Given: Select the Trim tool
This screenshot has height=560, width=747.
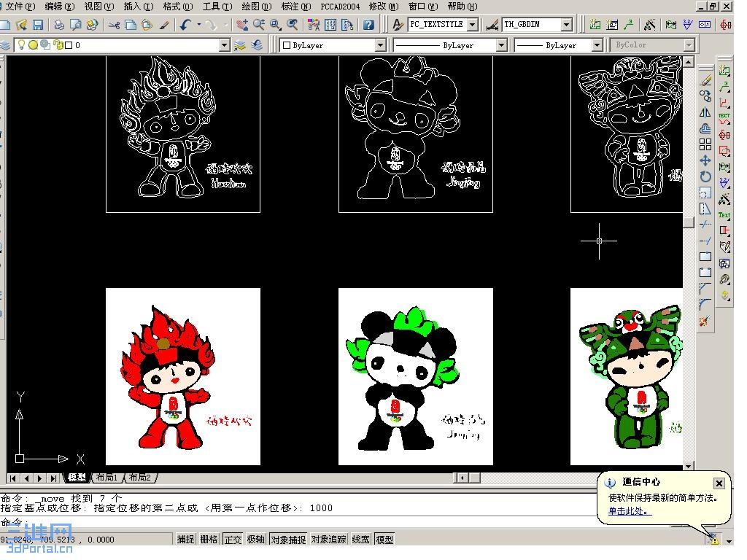Looking at the screenshot, I should (x=705, y=225).
